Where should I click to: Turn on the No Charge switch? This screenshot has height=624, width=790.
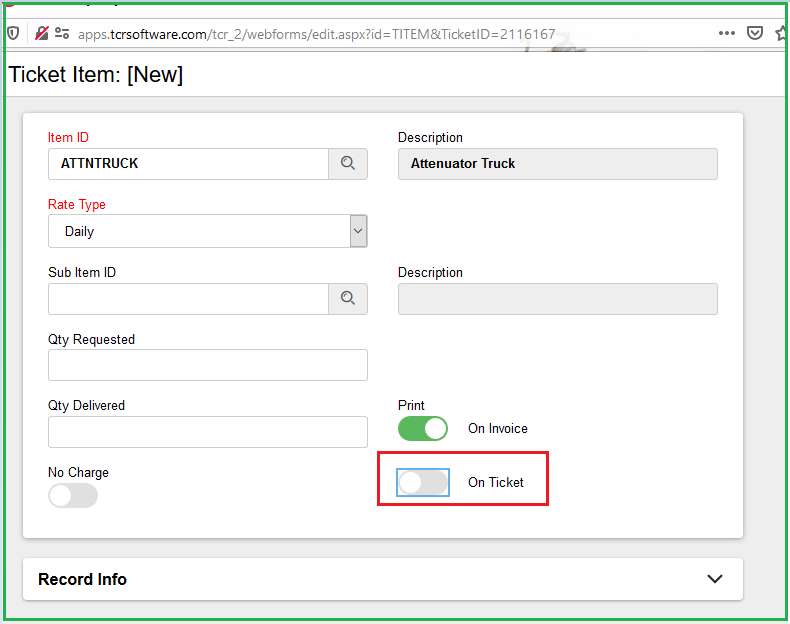[x=73, y=495]
